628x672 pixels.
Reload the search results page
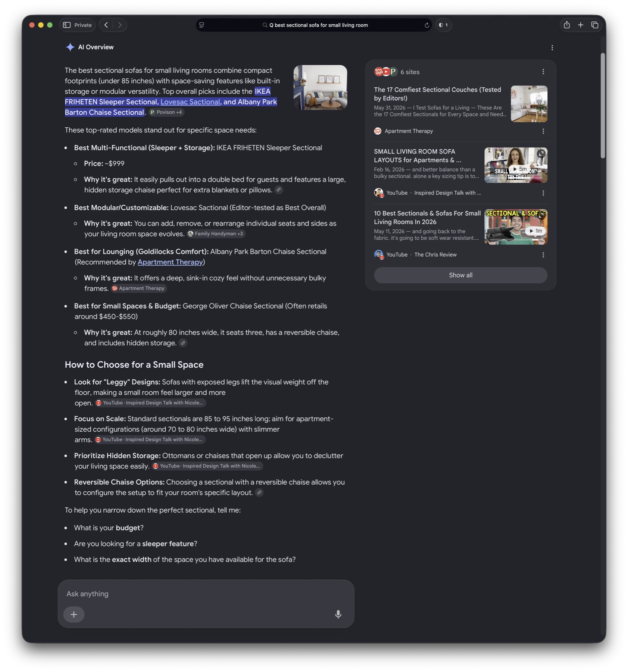point(427,25)
